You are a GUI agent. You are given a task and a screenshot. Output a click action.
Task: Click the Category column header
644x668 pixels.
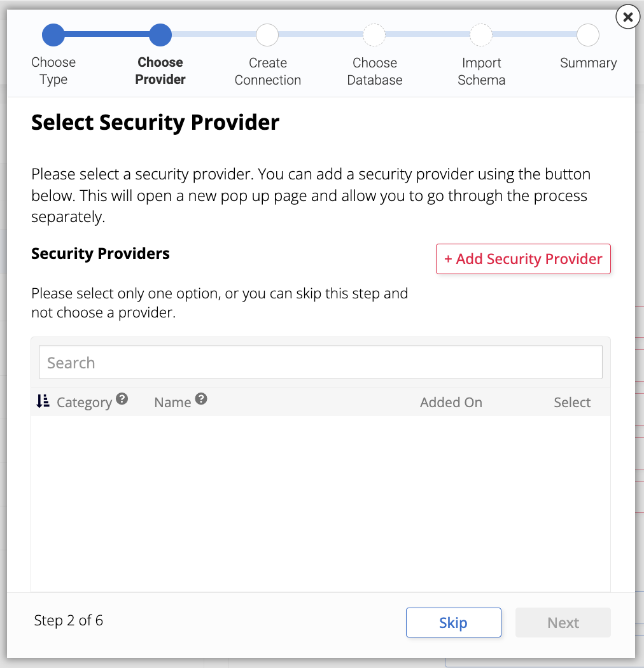85,402
